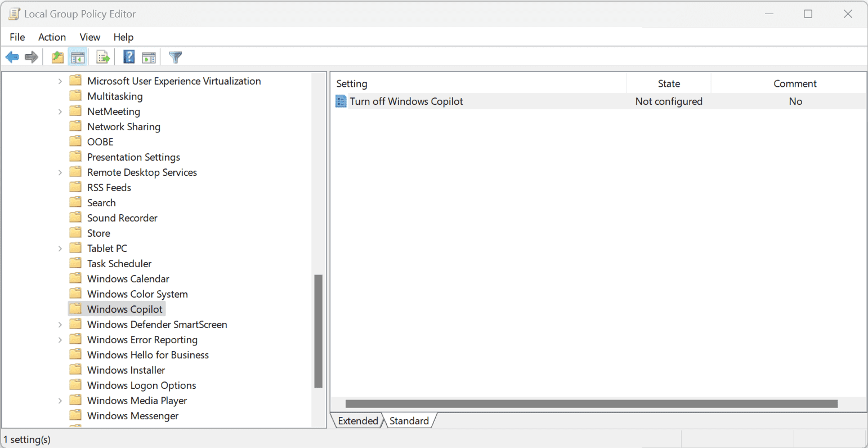Image resolution: width=868 pixels, height=448 pixels.
Task: Click the No comment cell
Action: (x=795, y=101)
